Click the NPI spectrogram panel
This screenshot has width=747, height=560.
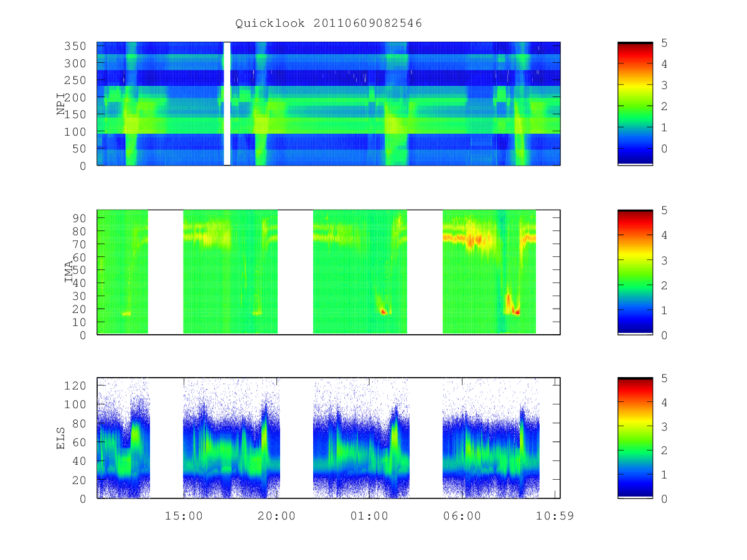329,103
